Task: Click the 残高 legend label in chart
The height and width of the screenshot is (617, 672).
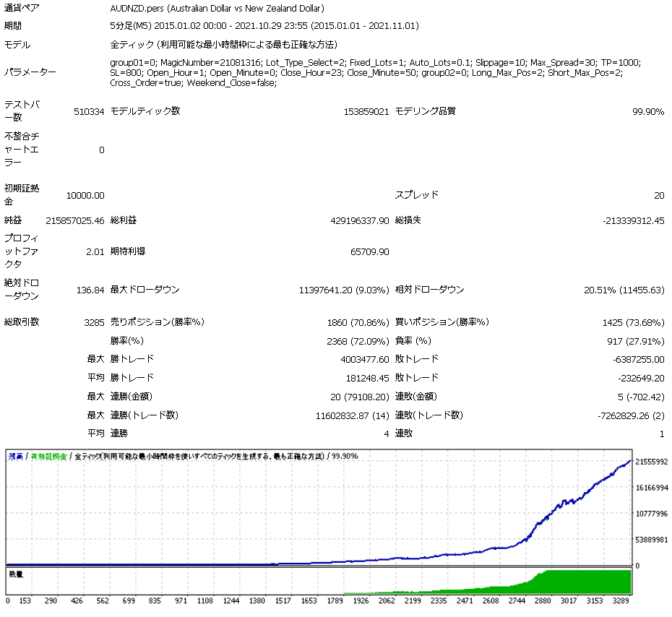Action: (15, 457)
